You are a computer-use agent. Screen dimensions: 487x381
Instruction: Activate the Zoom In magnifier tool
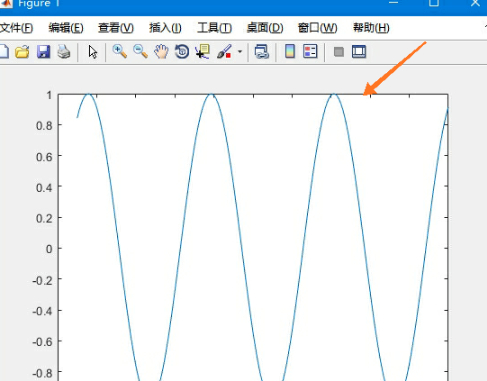(120, 52)
